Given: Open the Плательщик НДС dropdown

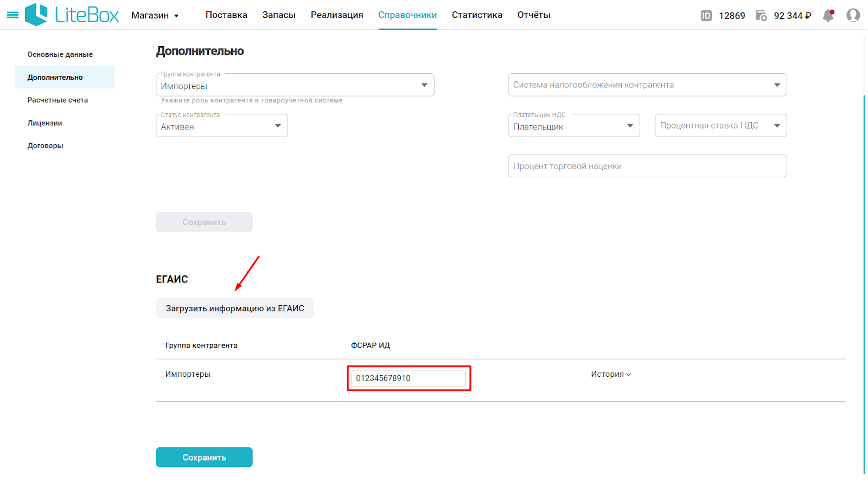Looking at the screenshot, I should pyautogui.click(x=574, y=126).
